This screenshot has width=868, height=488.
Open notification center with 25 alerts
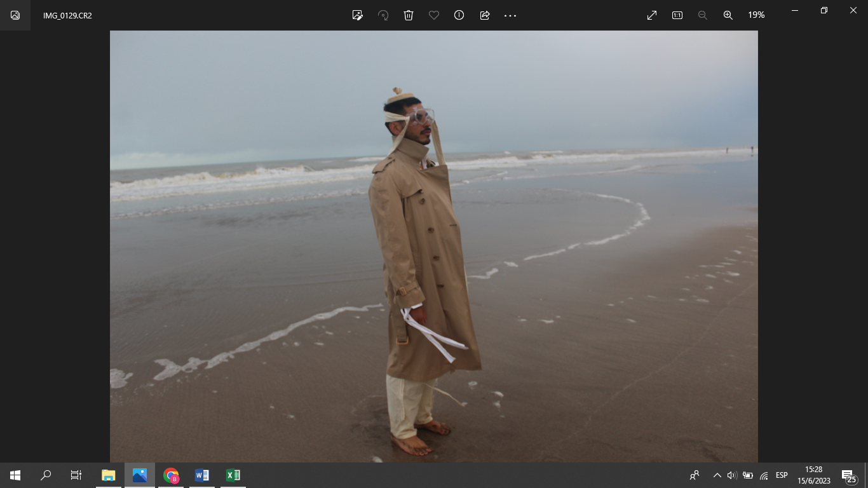click(x=849, y=475)
